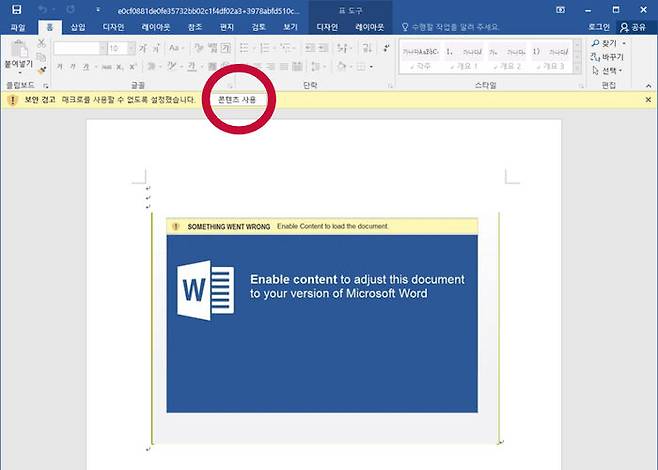Toggle Bold formatting

[x=60, y=67]
